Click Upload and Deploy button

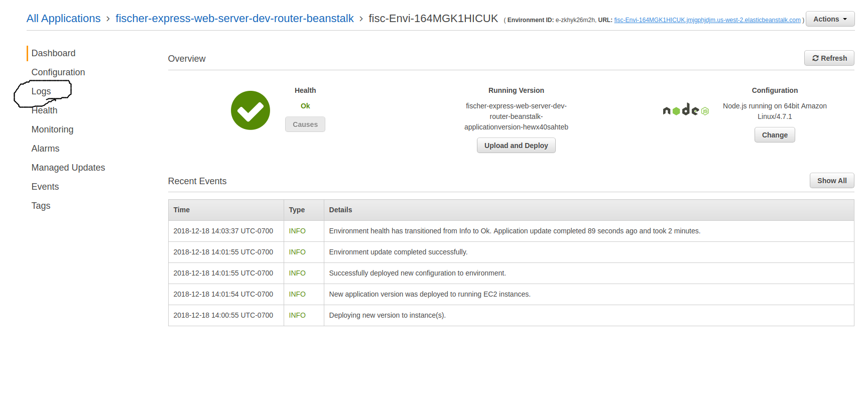516,146
